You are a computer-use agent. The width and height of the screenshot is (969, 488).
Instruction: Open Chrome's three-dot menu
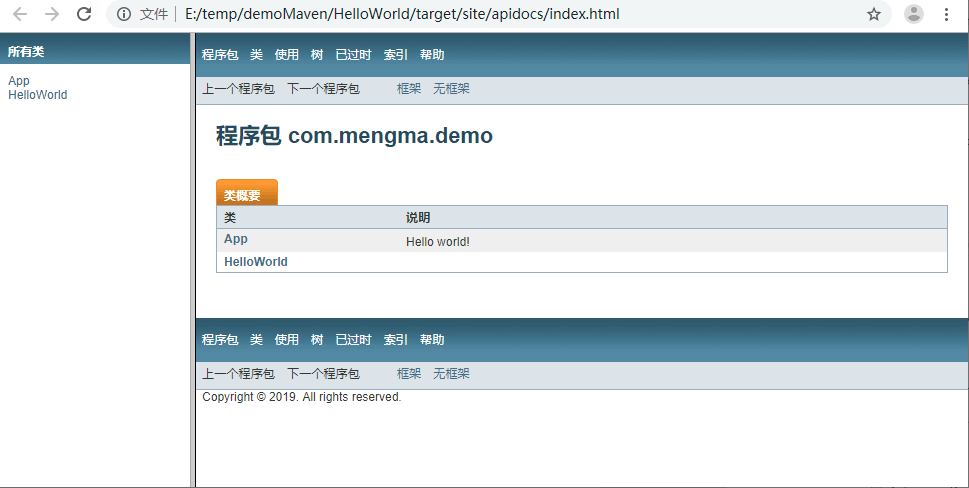click(x=946, y=14)
